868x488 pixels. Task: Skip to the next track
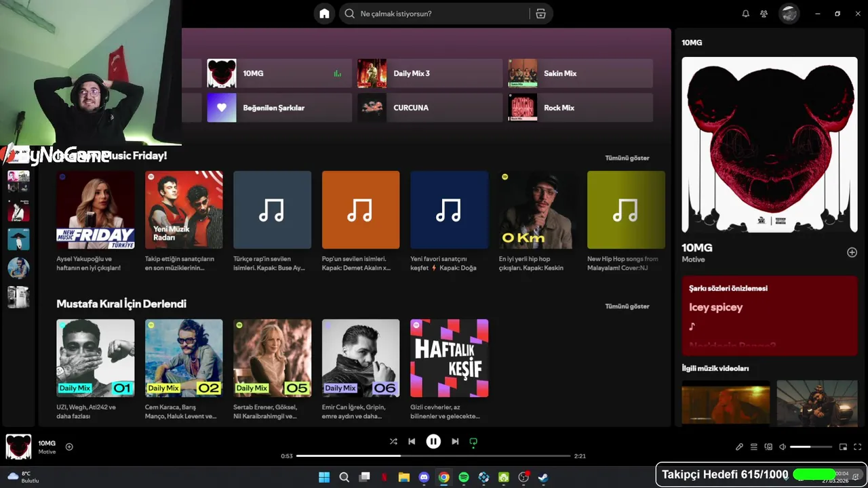[x=455, y=441]
